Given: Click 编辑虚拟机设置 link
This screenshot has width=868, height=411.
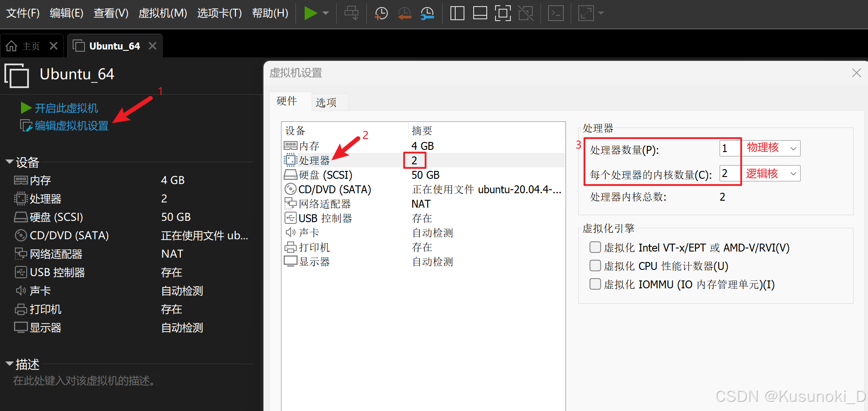Looking at the screenshot, I should pyautogui.click(x=71, y=126).
